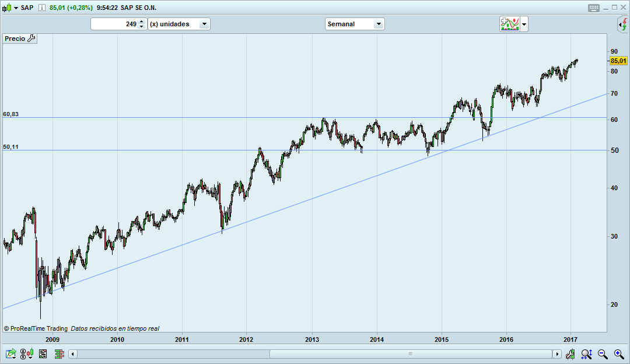Image resolution: width=630 pixels, height=364 pixels.
Task: Click the order book depth icon
Action: pyautogui.click(x=59, y=353)
